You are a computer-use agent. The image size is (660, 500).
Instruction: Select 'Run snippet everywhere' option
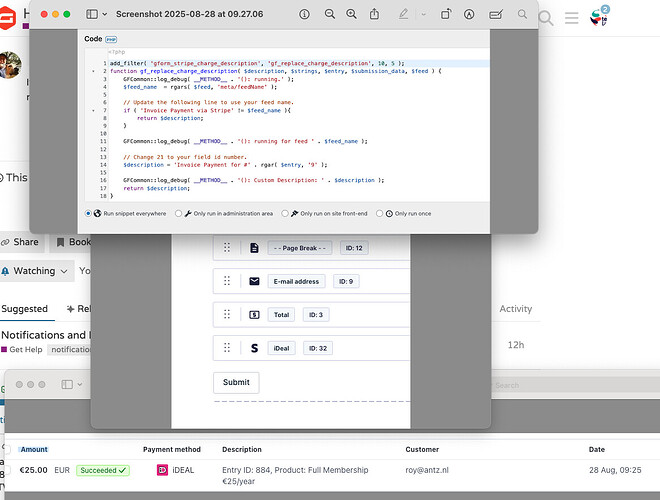88,213
